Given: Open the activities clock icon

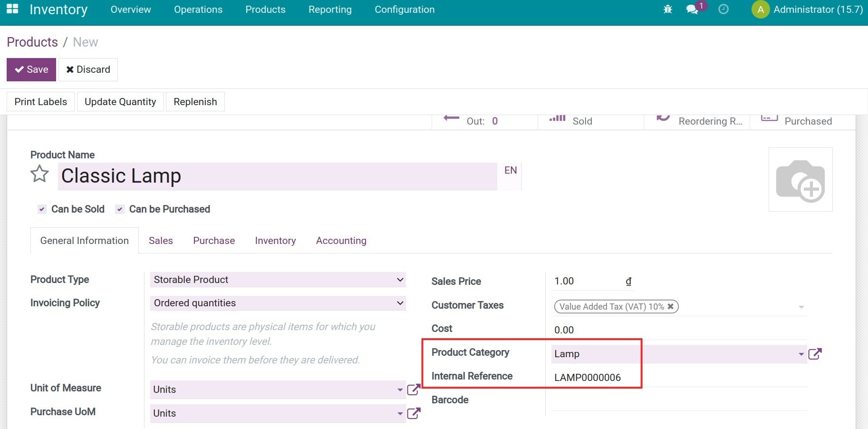Looking at the screenshot, I should pos(723,9).
